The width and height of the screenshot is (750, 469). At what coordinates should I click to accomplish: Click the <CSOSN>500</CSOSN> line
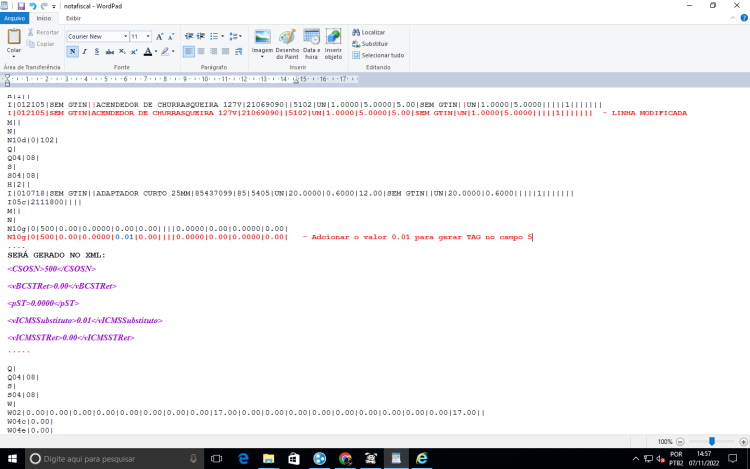(52, 269)
